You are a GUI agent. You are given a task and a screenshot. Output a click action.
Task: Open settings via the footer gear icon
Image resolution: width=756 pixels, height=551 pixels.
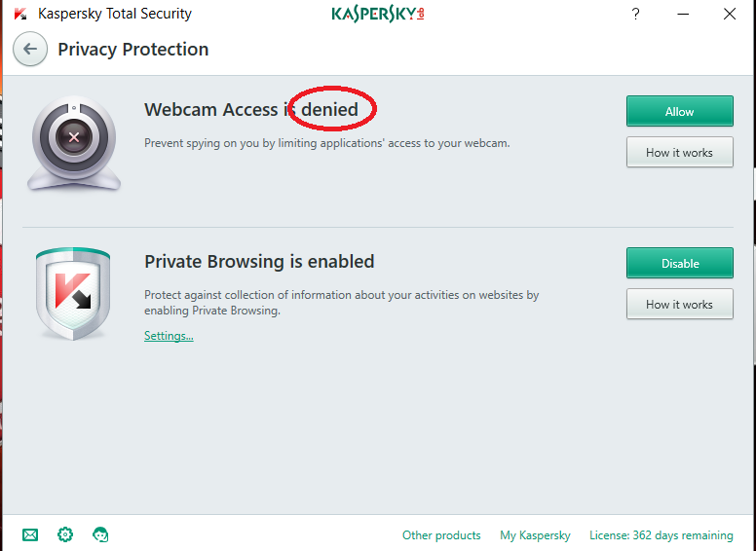pyautogui.click(x=65, y=534)
